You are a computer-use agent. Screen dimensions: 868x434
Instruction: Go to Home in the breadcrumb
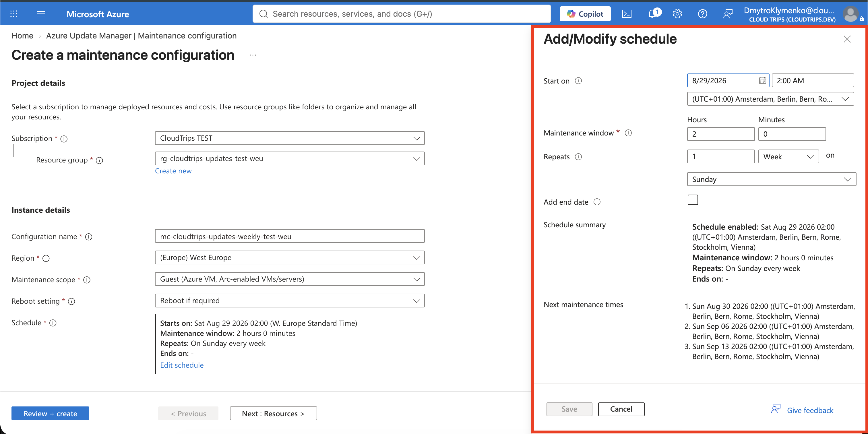[x=22, y=36]
